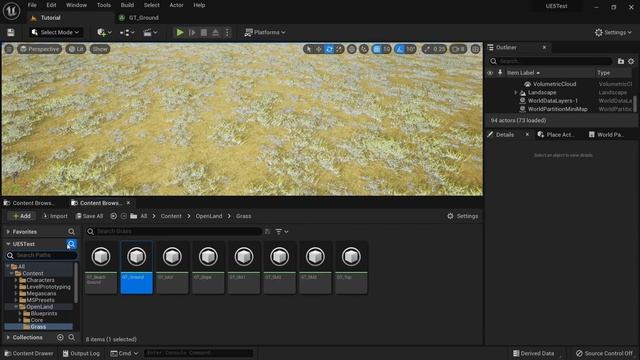Open the Actor menu
This screenshot has height=360, width=640.
pos(176,5)
